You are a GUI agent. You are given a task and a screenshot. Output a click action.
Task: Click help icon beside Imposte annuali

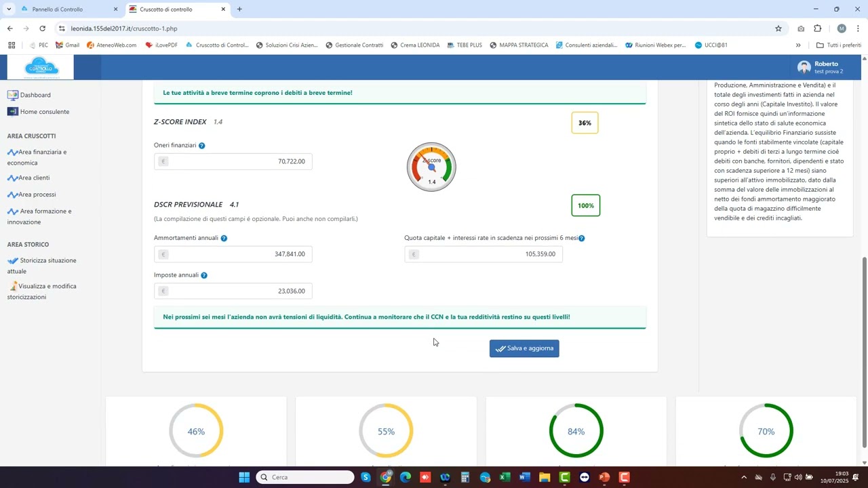tap(204, 276)
